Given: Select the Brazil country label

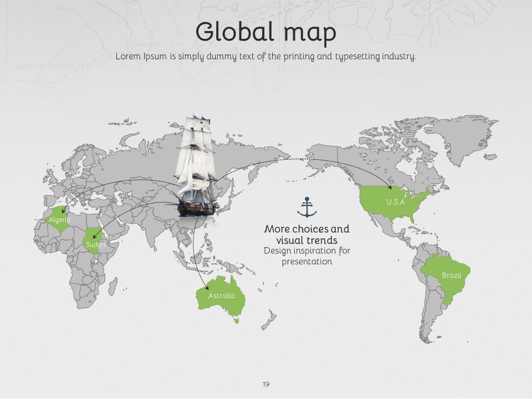Looking at the screenshot, I should point(451,275).
